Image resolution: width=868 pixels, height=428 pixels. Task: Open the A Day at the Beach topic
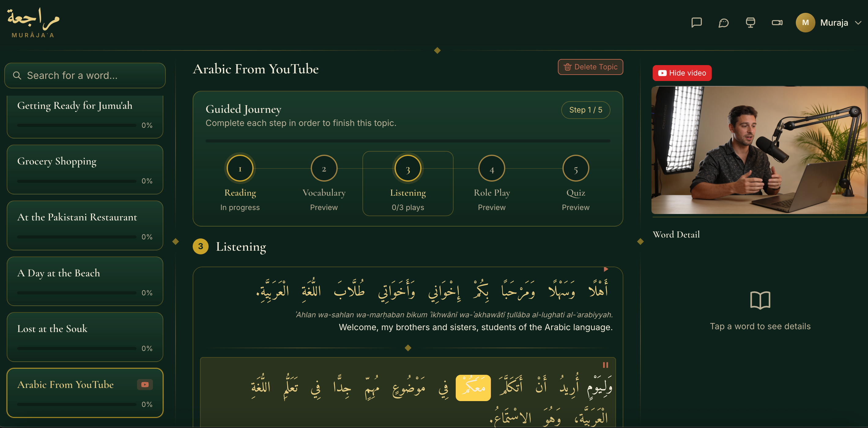(85, 281)
